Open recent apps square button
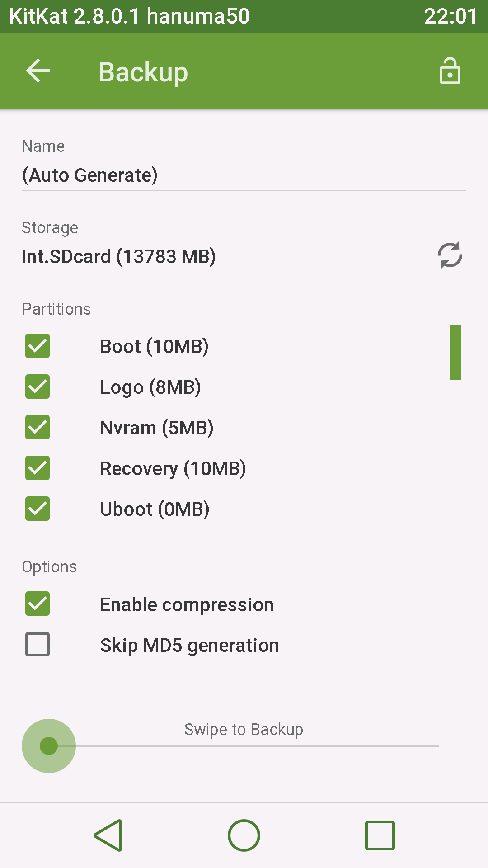The width and height of the screenshot is (488, 868). tap(380, 835)
